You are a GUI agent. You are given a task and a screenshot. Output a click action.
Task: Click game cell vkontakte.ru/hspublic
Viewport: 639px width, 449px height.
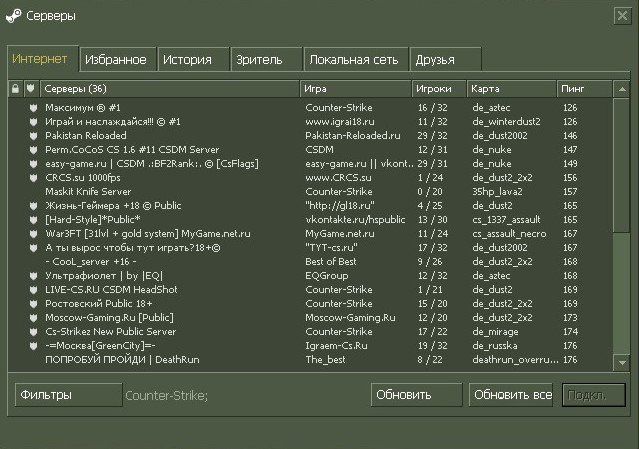355,220
